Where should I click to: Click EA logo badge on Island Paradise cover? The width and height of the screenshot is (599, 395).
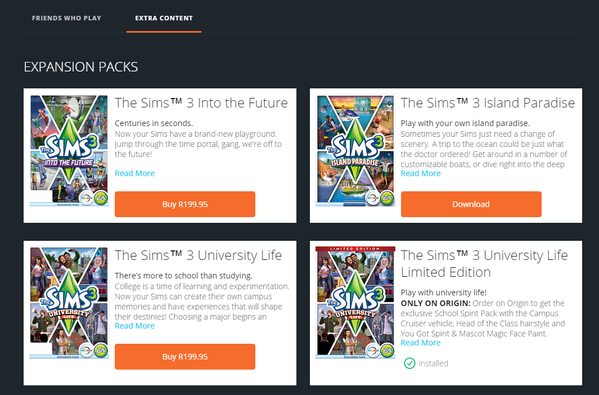click(387, 198)
